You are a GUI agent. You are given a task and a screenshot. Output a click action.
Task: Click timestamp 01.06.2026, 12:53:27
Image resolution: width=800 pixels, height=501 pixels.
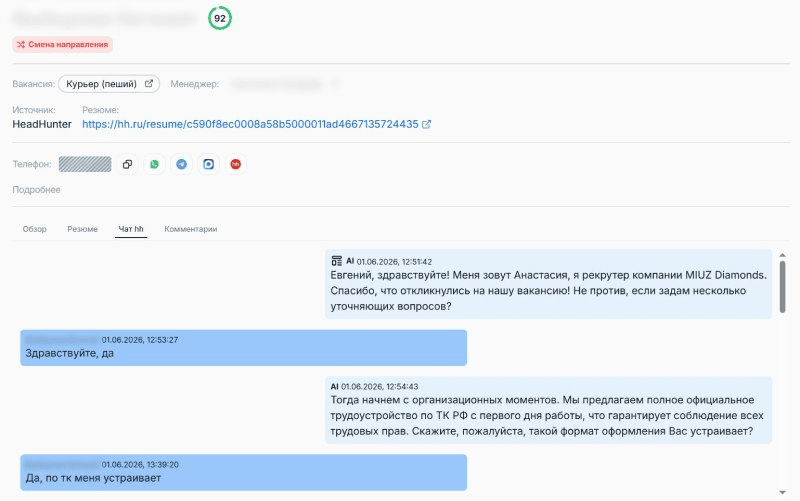coord(140,340)
